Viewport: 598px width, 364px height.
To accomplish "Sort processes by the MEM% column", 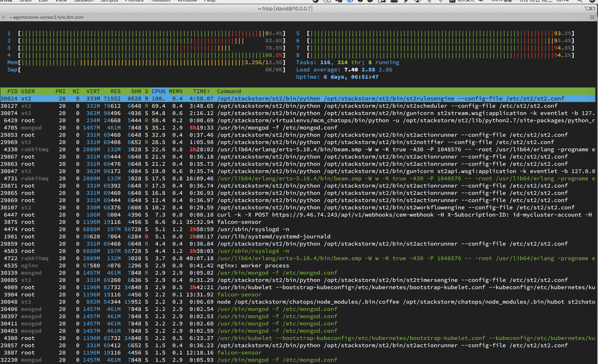I will click(176, 91).
